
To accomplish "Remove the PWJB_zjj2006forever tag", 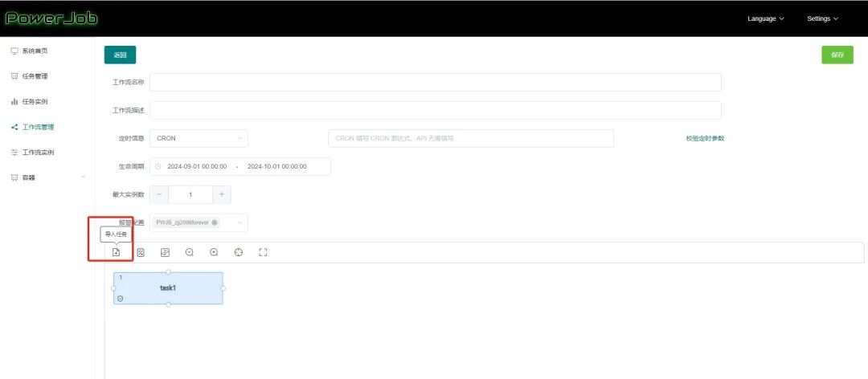I will (x=215, y=222).
